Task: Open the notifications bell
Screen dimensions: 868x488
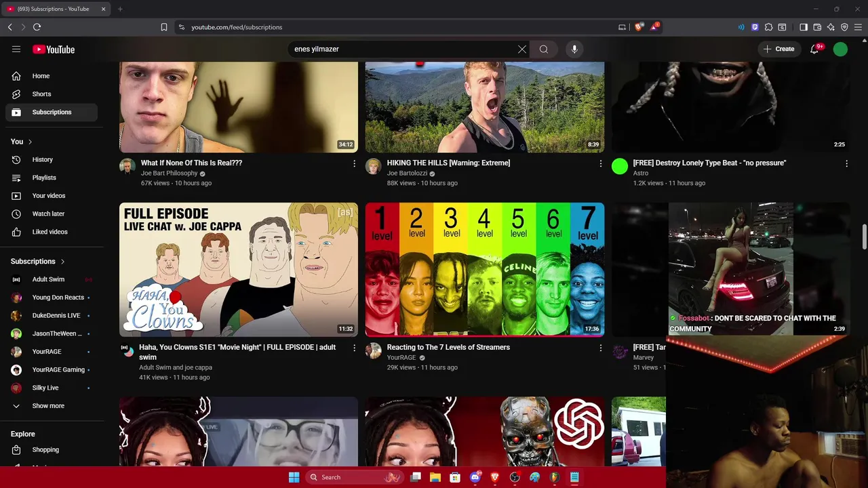Action: coord(814,49)
